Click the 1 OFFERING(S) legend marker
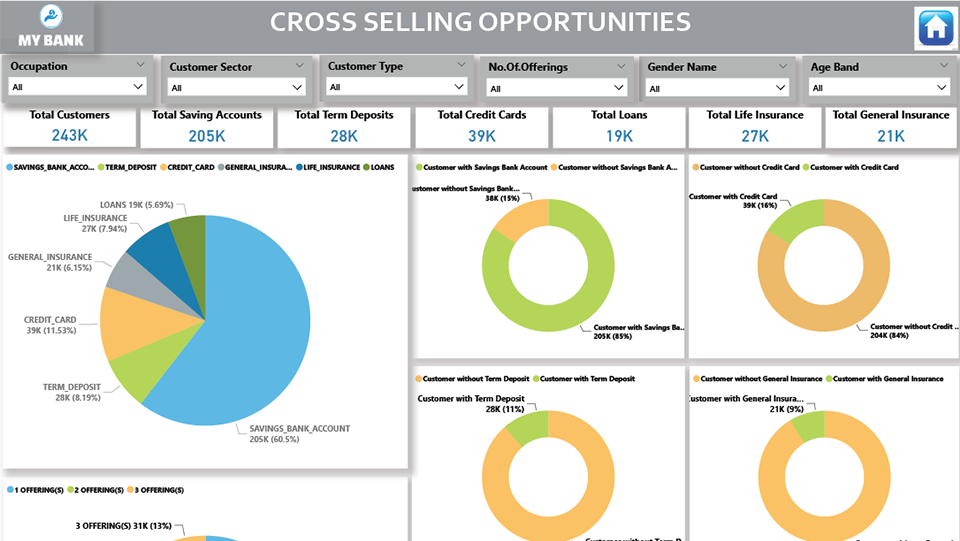This screenshot has width=960, height=541. coord(9,490)
